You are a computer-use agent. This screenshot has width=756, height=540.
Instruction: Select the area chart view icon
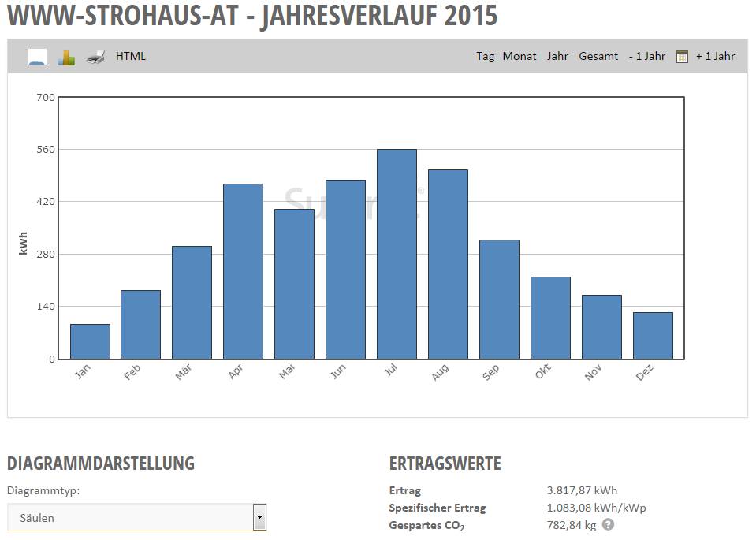pyautogui.click(x=37, y=57)
